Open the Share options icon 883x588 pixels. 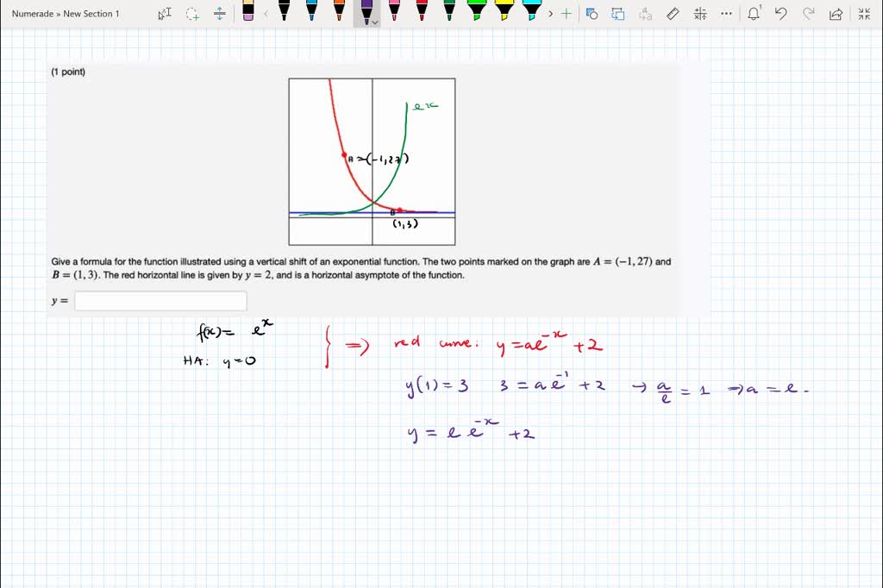pyautogui.click(x=835, y=14)
